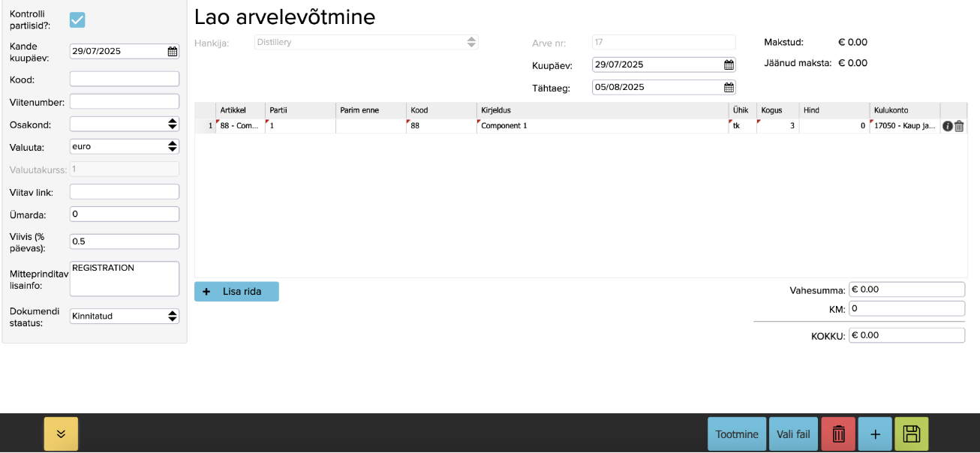Open the Osakond dropdown

(125, 124)
